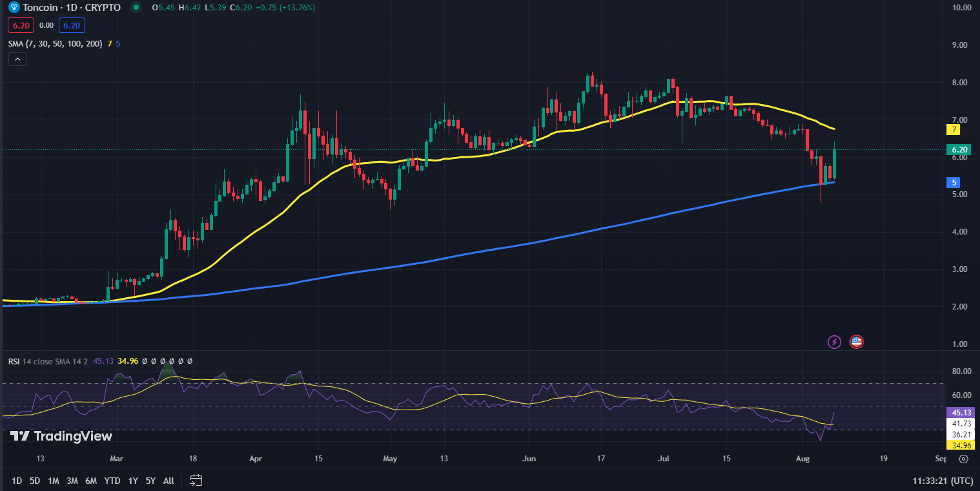Viewport: 980px width, 491px height.
Task: Select the SMA (7, 30, 50, 100, 200) legend
Action: click(x=56, y=43)
